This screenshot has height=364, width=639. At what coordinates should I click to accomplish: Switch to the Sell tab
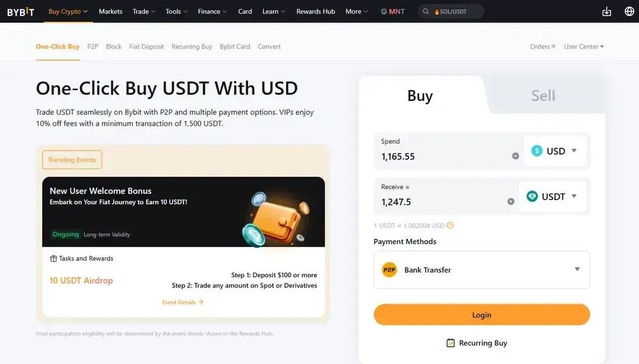[x=543, y=96]
